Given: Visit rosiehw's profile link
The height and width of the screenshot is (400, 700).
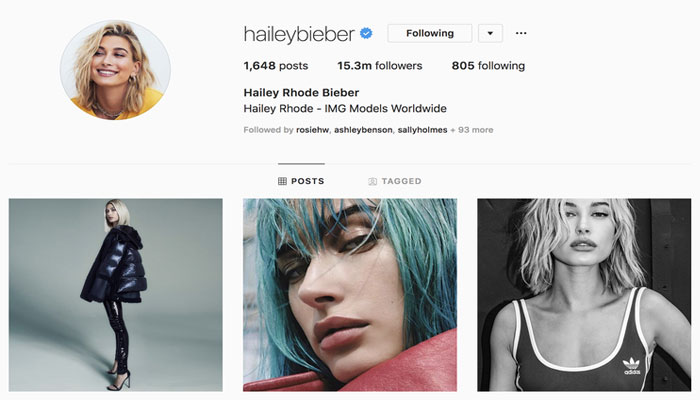Looking at the screenshot, I should click(x=312, y=130).
